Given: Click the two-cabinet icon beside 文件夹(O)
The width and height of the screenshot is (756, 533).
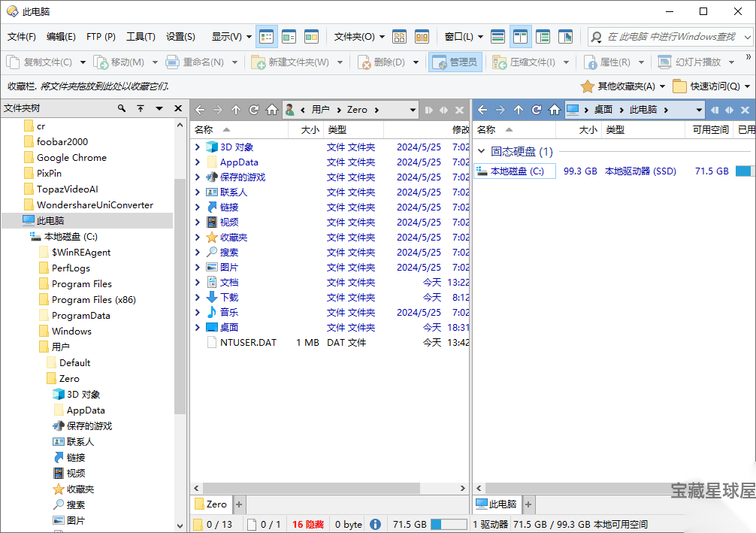Looking at the screenshot, I should (x=422, y=37).
